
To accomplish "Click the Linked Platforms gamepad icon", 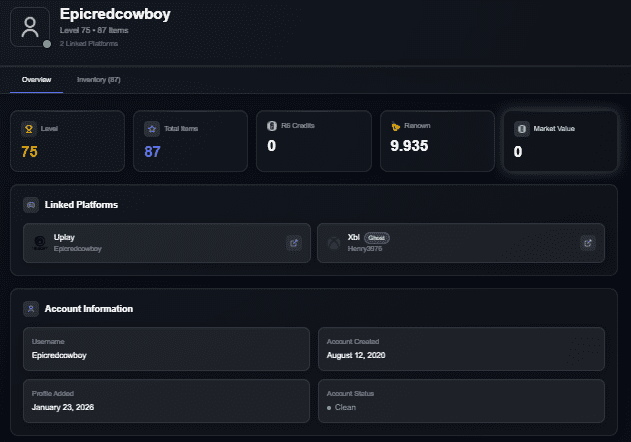I will coord(31,204).
